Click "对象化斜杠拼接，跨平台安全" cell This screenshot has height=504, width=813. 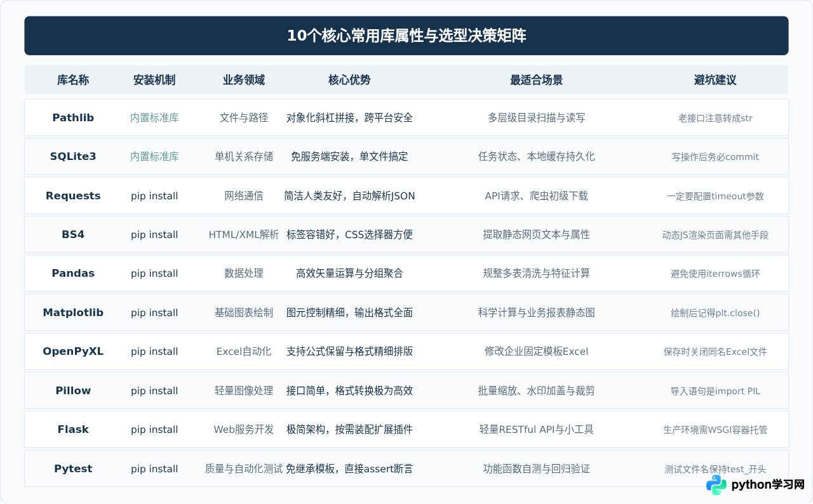(x=349, y=117)
